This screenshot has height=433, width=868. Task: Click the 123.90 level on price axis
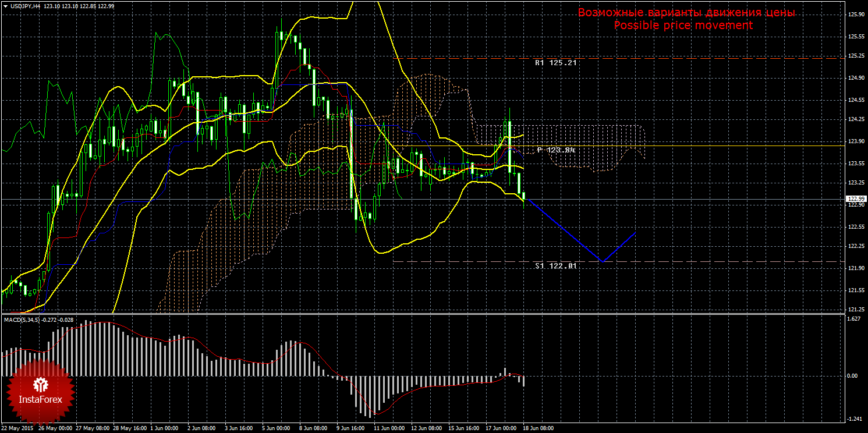(855, 141)
